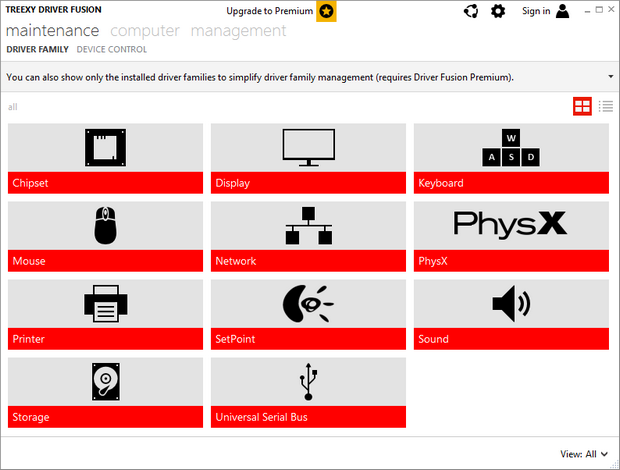The height and width of the screenshot is (470, 620).
Task: Select the SetPoint Logitech logo icon
Action: coord(308,303)
